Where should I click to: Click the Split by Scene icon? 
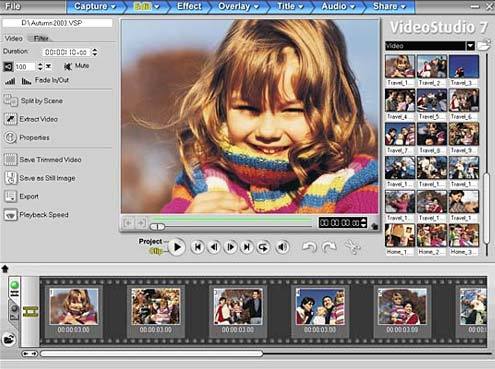[10, 101]
